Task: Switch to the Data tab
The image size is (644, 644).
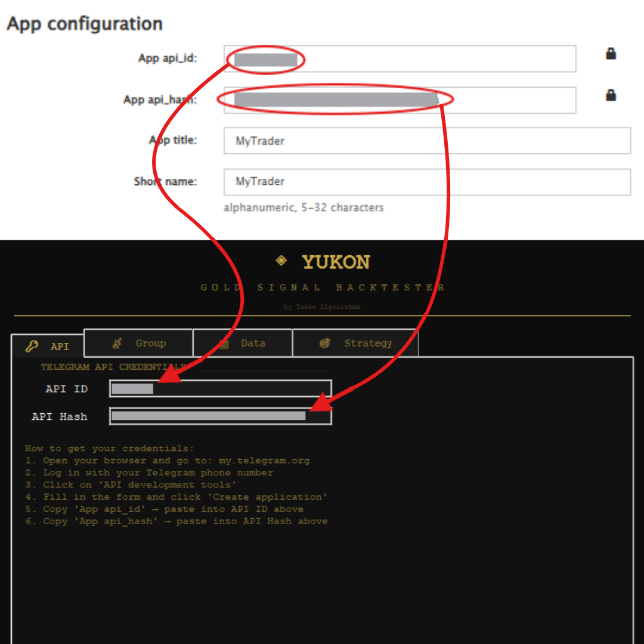Action: (242, 343)
